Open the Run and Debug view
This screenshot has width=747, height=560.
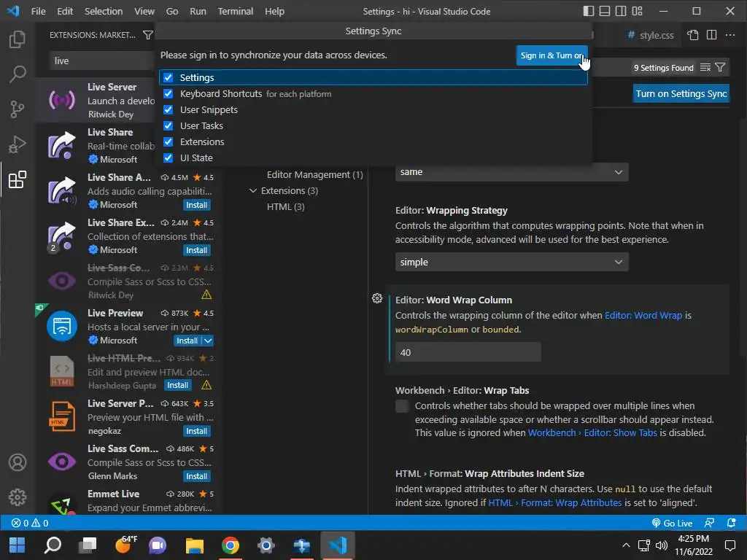point(18,144)
